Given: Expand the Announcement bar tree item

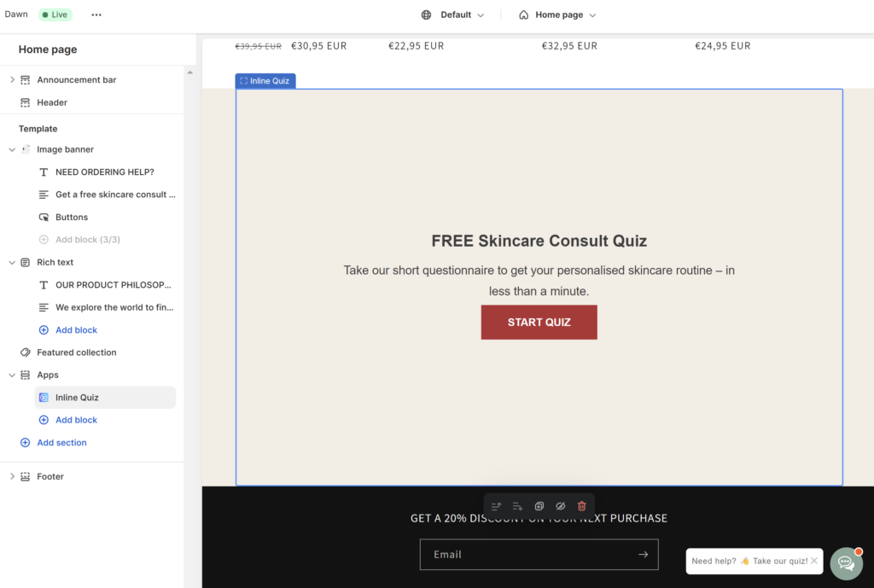Looking at the screenshot, I should point(11,79).
